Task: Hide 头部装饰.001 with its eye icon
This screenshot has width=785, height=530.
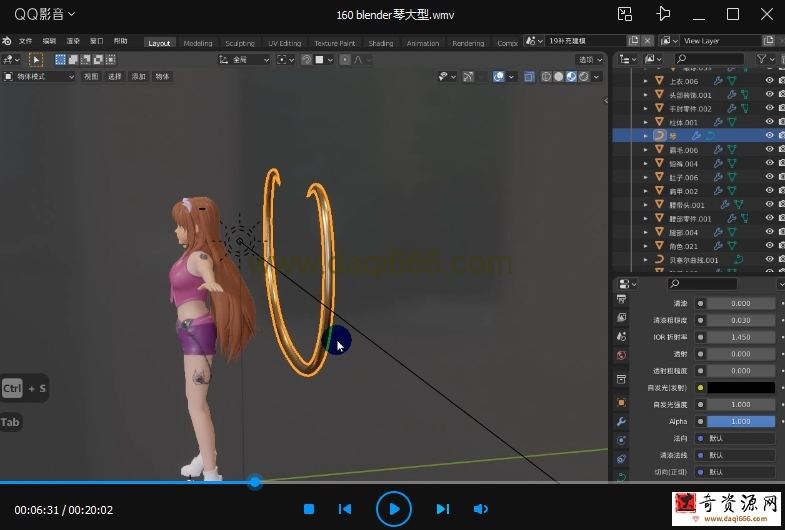Action: (769, 94)
